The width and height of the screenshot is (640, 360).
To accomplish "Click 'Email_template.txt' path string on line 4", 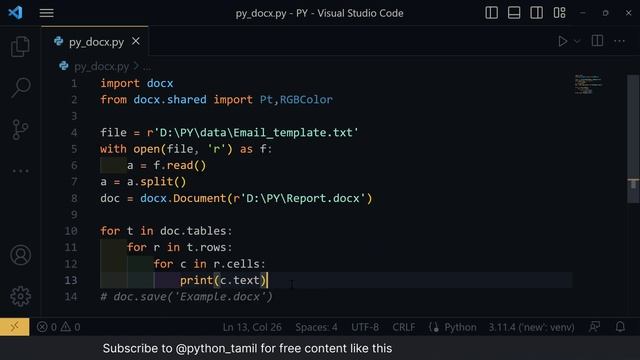I will (293, 133).
